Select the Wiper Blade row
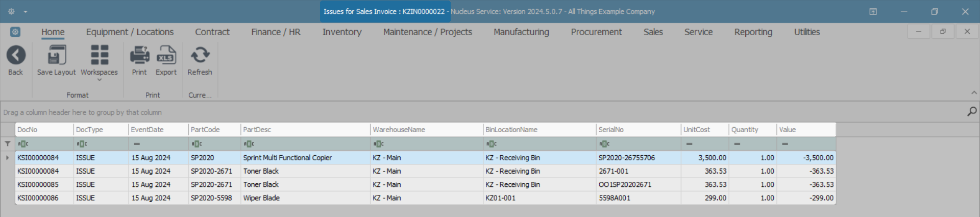 tap(261, 198)
